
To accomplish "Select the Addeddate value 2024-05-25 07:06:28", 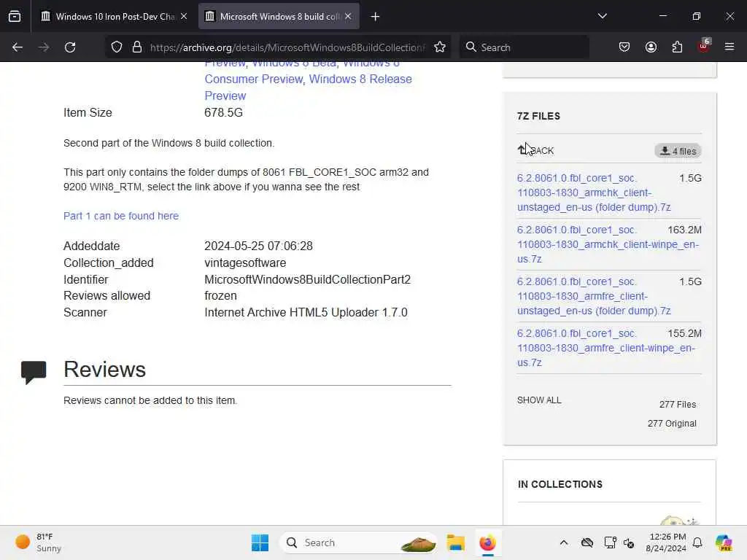I will (x=258, y=246).
